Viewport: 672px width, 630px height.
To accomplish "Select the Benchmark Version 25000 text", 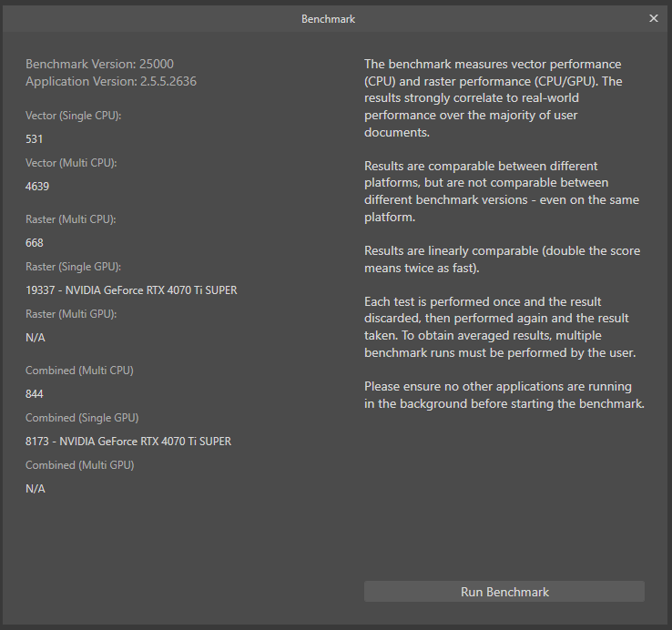I will pos(99,64).
